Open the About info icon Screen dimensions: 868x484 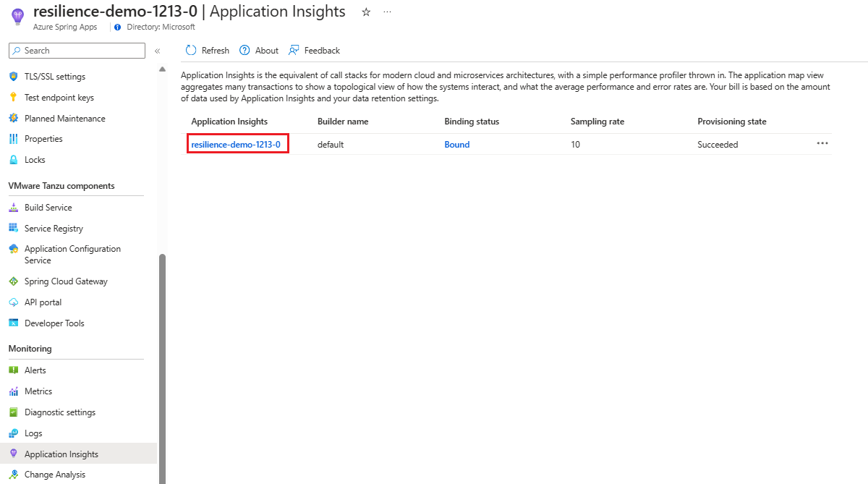pyautogui.click(x=244, y=51)
